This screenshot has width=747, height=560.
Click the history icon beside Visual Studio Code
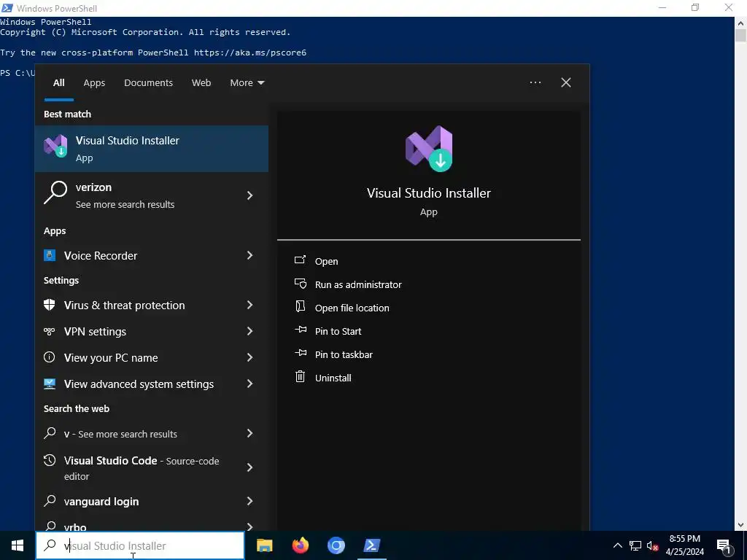click(x=50, y=460)
